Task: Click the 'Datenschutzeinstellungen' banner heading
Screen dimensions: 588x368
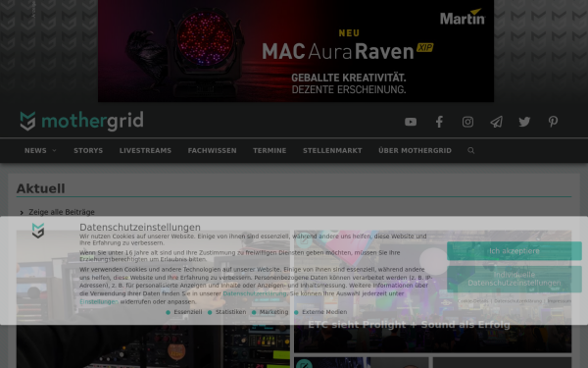Action: point(140,228)
